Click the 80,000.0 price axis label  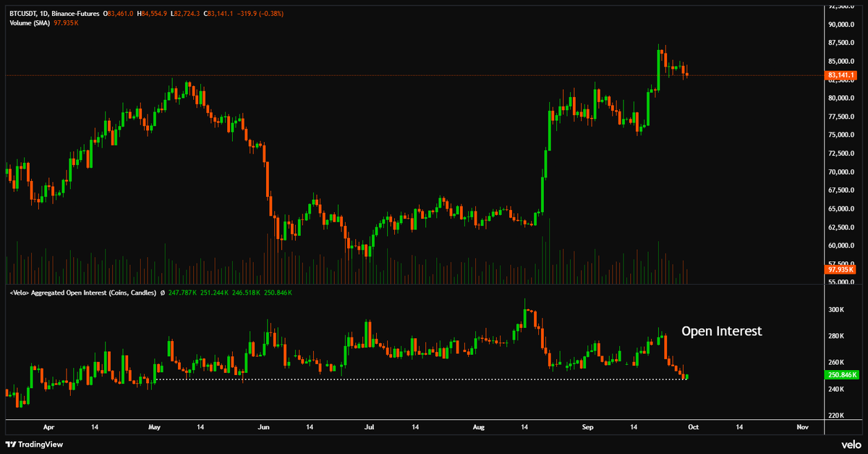[842, 98]
